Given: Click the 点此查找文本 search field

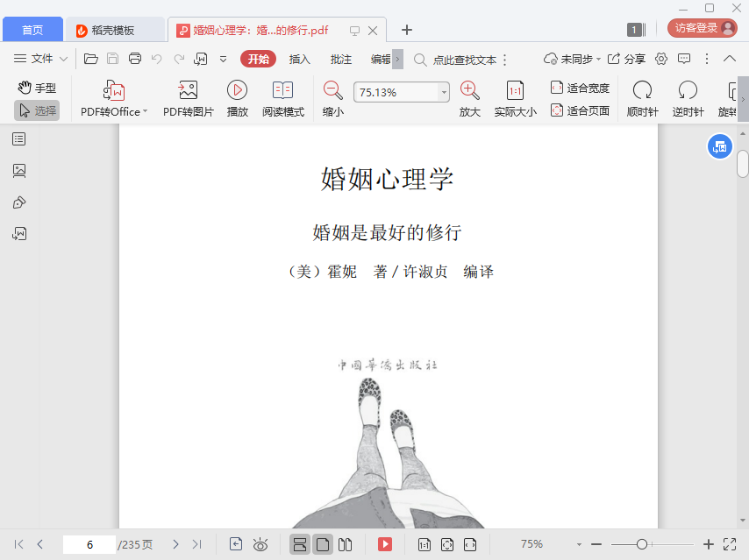Looking at the screenshot, I should point(455,60).
